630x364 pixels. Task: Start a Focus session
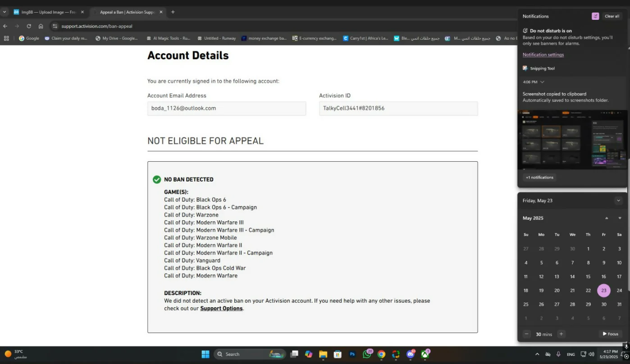610,334
